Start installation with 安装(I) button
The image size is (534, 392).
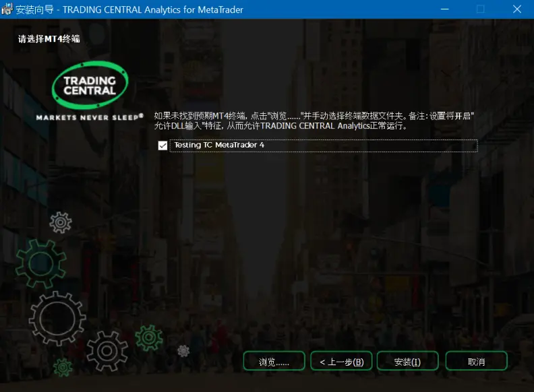pyautogui.click(x=408, y=361)
